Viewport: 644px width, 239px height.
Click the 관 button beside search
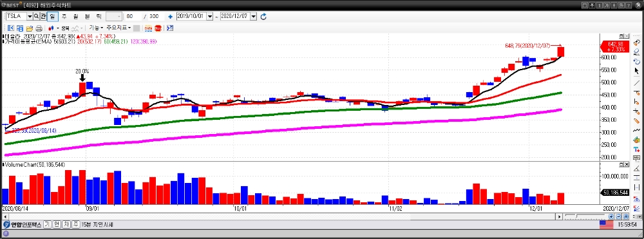(x=43, y=16)
